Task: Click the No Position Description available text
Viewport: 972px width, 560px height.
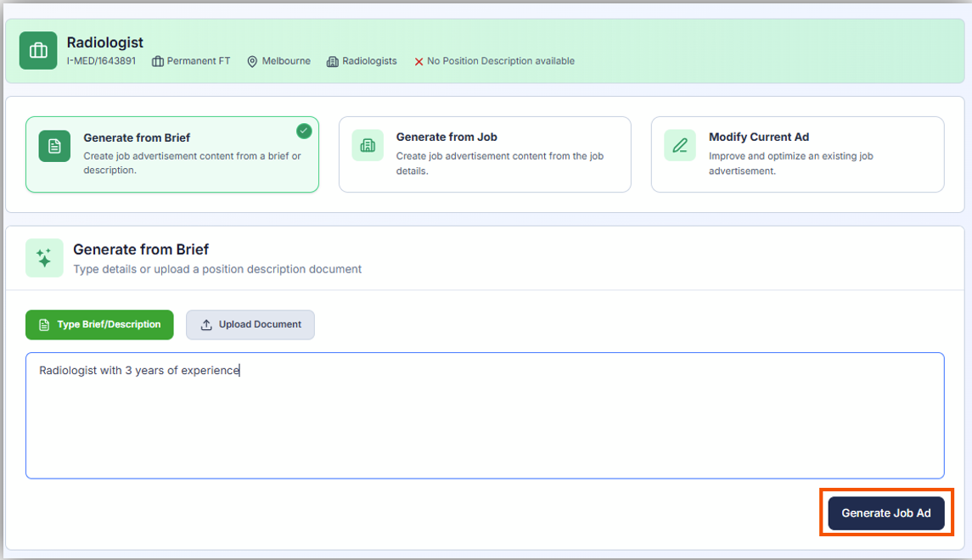Action: tap(500, 61)
